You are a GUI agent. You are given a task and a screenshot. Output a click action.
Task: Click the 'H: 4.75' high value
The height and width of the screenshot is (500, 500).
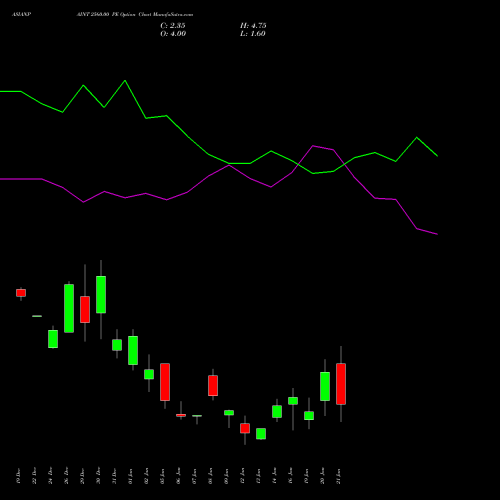point(253,26)
